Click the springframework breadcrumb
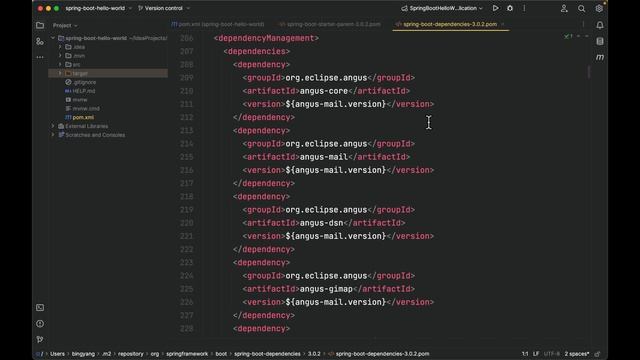 (187, 354)
